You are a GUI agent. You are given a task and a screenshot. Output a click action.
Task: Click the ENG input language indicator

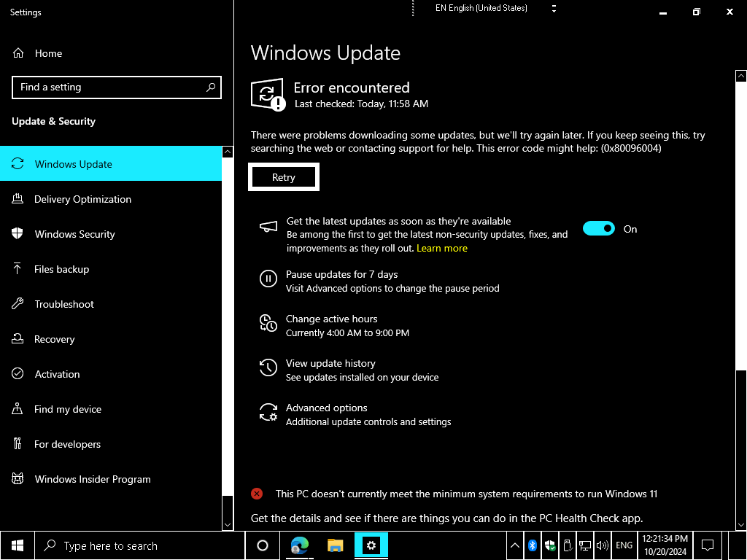pyautogui.click(x=624, y=545)
